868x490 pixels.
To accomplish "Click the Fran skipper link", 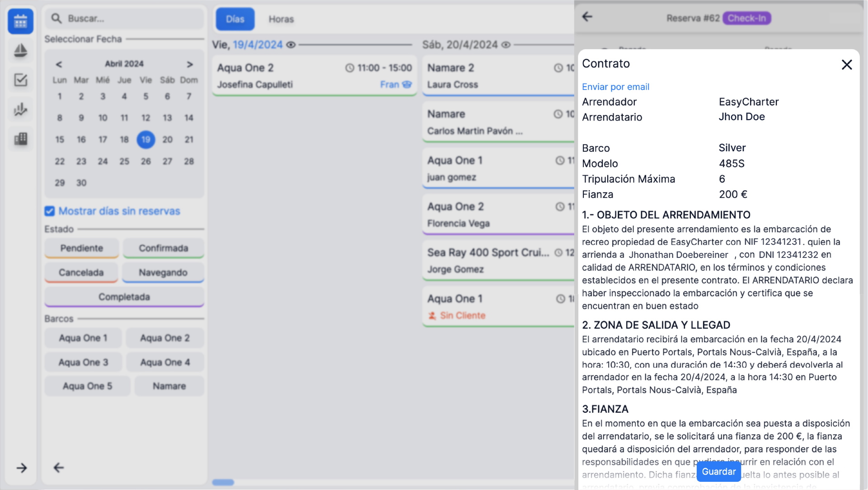I will tap(389, 84).
